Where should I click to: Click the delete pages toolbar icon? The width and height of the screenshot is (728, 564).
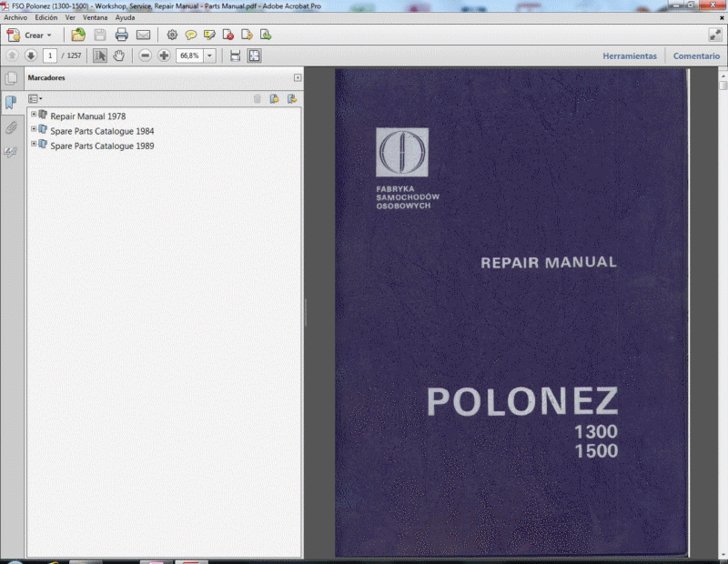[228, 35]
